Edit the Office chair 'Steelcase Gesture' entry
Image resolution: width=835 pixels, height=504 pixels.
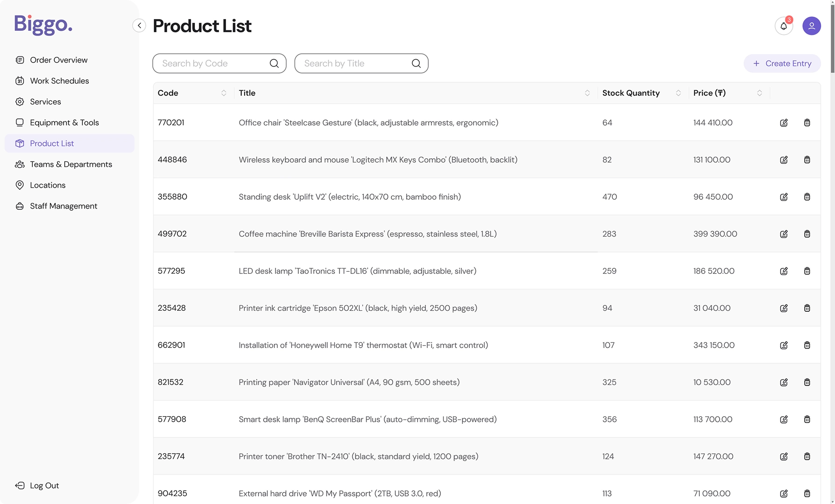tap(784, 123)
